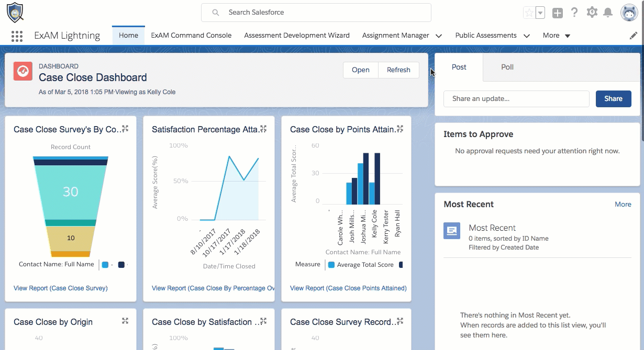Click the Most Recent list view icon
Viewport: 644px width, 350px height.
pyautogui.click(x=452, y=231)
